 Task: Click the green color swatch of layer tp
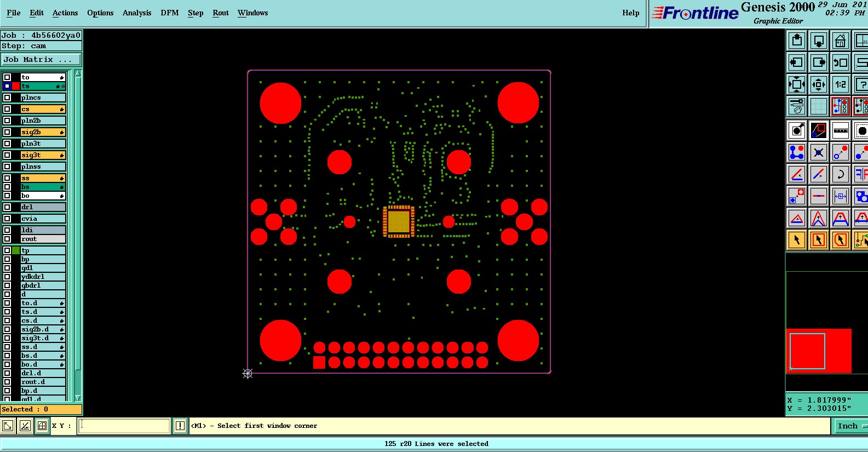(x=16, y=250)
